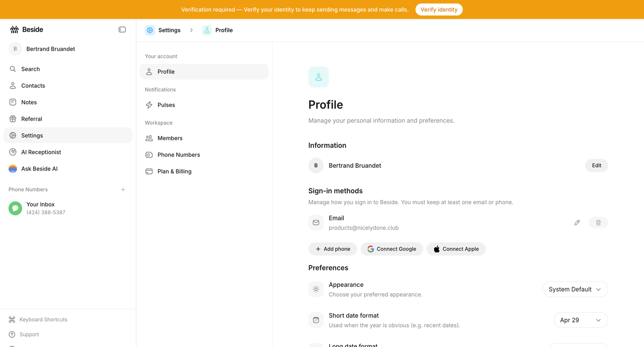Click the large Profile avatar icon
Screen dimensions: 644x347
coord(319,77)
